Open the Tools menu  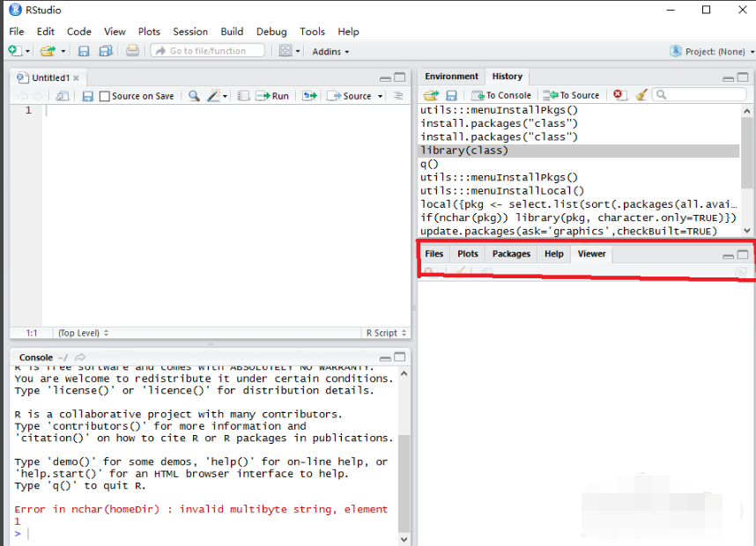pos(313,32)
